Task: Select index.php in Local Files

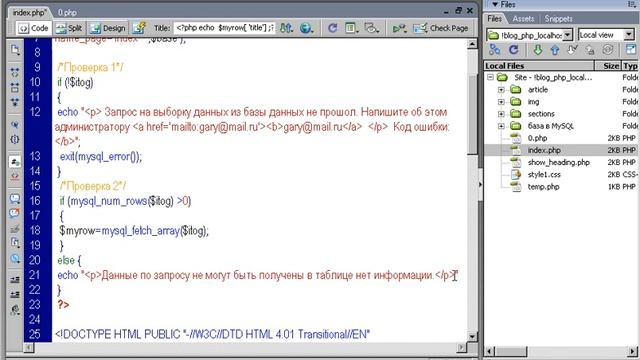Action: coord(544,150)
